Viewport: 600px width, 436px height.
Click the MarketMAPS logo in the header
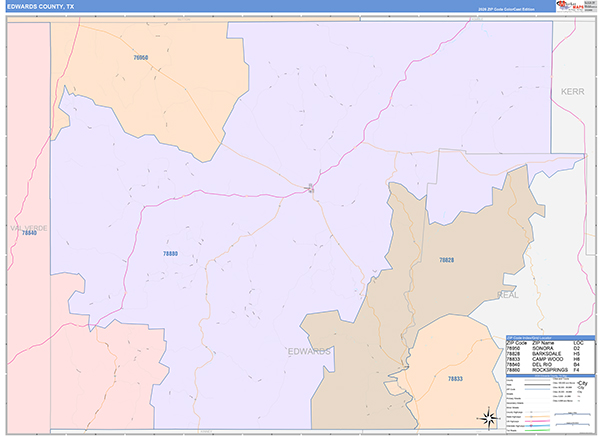pos(570,6)
